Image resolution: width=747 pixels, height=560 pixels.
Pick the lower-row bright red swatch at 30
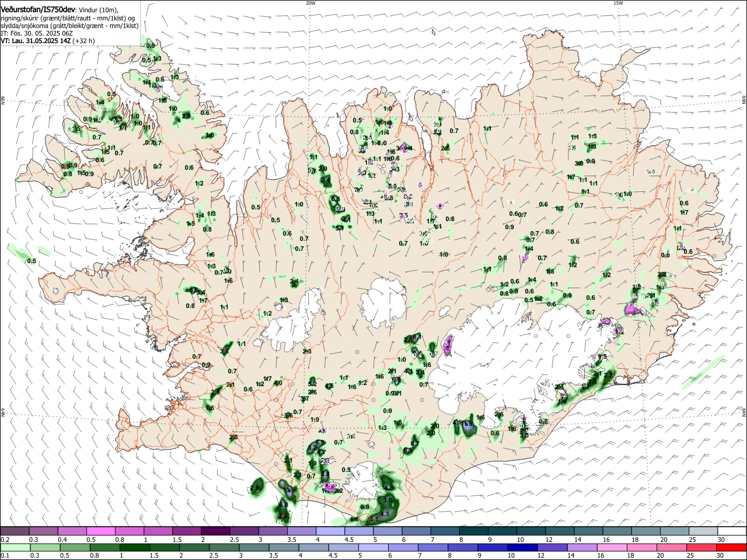(x=731, y=547)
